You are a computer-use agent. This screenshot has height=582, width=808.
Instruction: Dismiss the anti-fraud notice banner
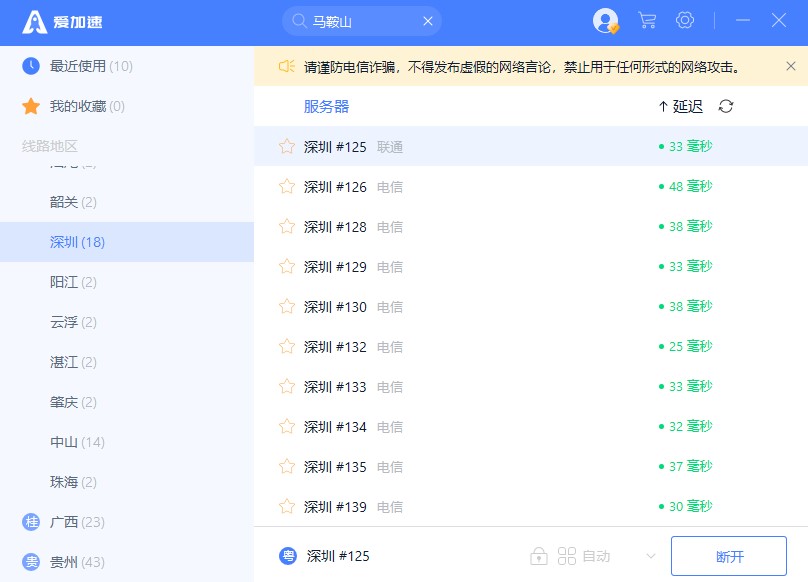(790, 66)
